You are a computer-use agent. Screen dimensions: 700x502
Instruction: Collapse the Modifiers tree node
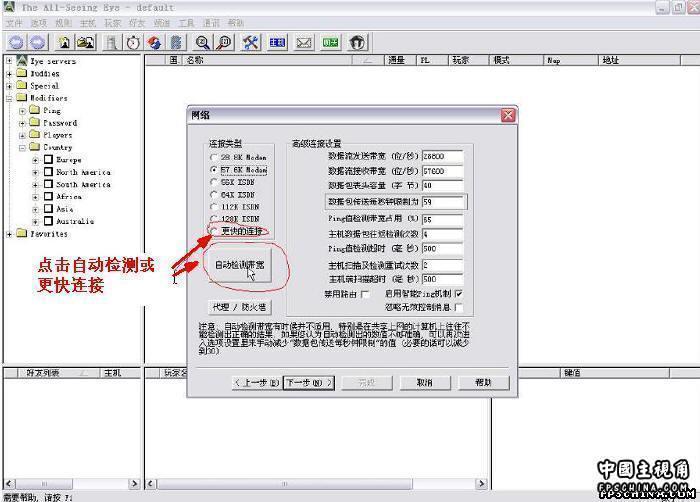9,98
